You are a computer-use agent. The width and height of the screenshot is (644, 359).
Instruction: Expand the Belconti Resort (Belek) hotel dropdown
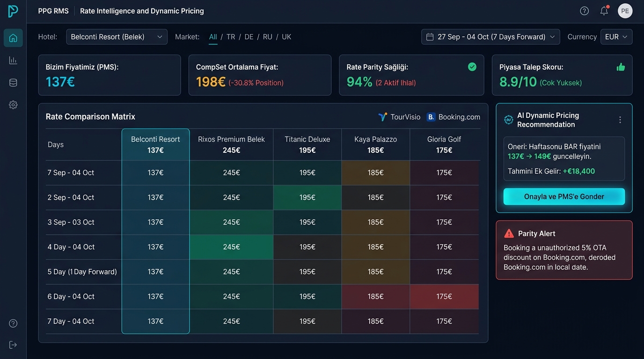[x=117, y=37]
